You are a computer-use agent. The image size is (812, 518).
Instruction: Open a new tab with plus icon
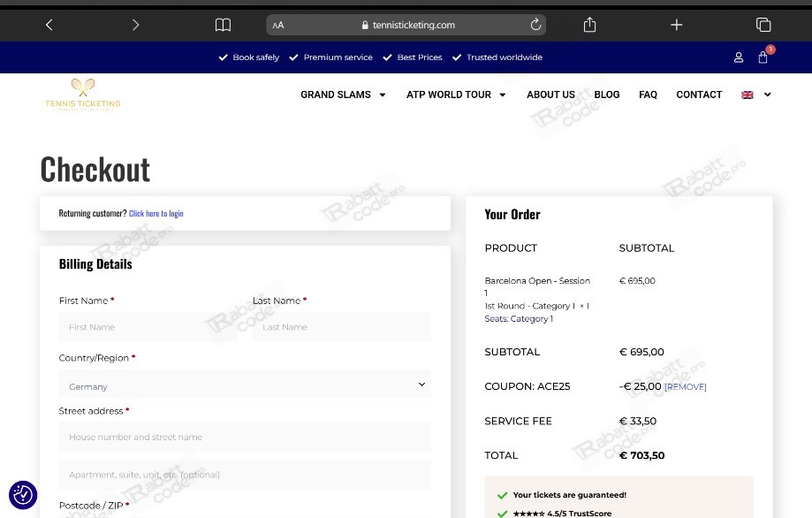[x=676, y=25]
